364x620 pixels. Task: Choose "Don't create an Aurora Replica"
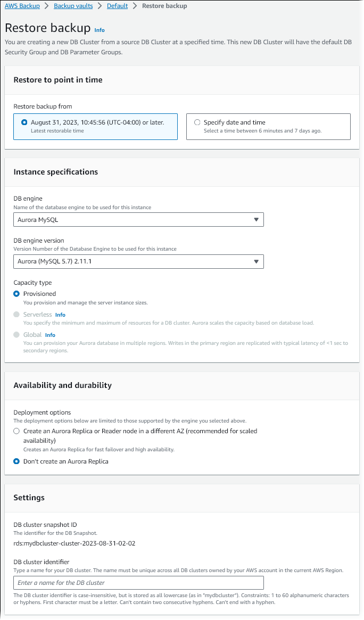coord(16,461)
